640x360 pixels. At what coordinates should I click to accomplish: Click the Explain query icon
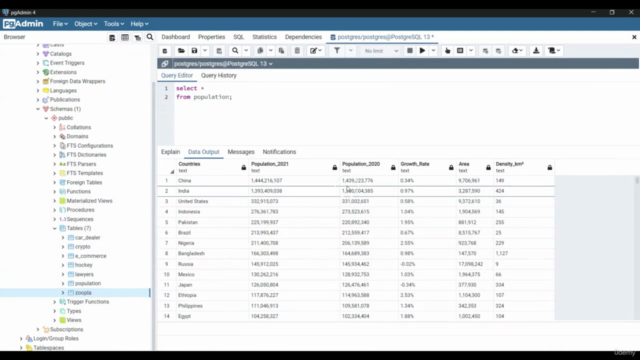[447, 51]
